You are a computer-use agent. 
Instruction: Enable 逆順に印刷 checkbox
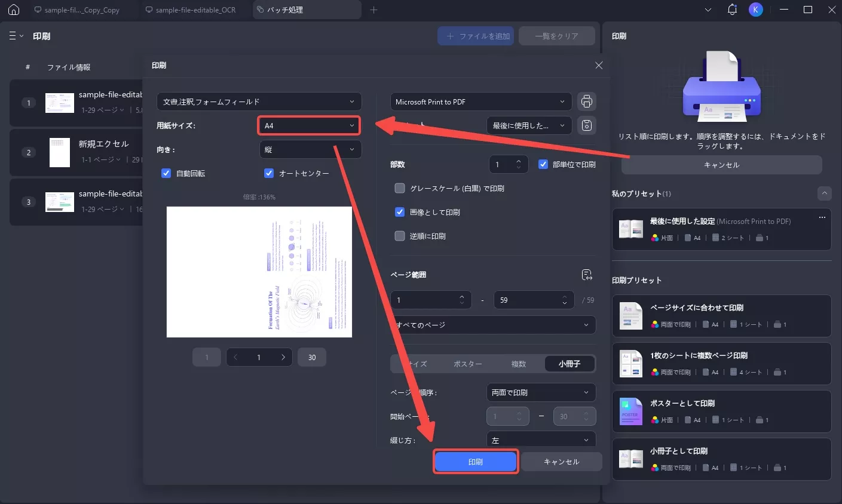[400, 236]
